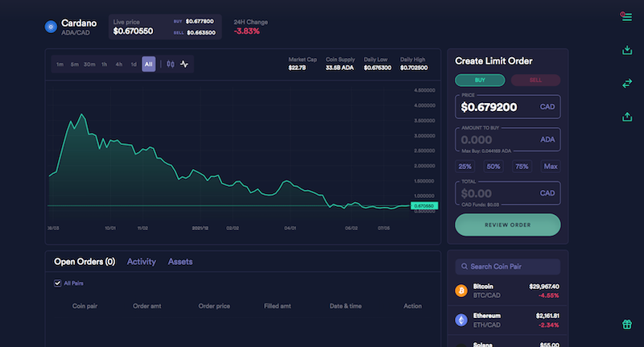This screenshot has width=644, height=347.
Task: Click the withdraw upload icon in sidebar
Action: click(627, 117)
